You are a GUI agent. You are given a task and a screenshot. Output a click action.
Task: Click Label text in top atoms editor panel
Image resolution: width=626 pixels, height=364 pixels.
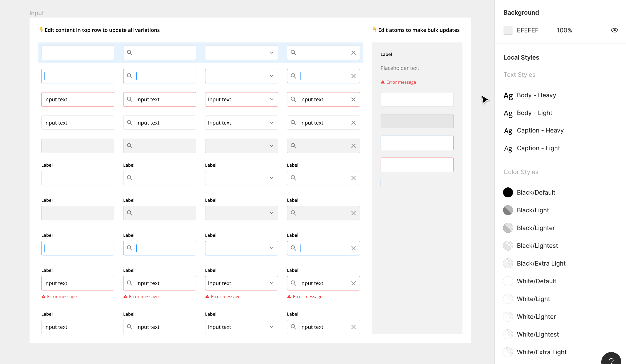point(386,54)
